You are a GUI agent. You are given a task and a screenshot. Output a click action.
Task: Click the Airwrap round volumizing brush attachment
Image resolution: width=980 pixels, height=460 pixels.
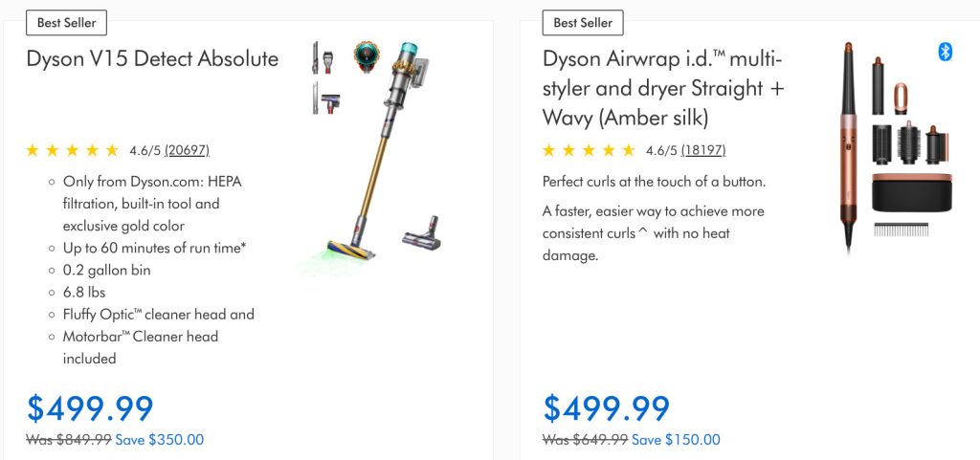[x=908, y=145]
